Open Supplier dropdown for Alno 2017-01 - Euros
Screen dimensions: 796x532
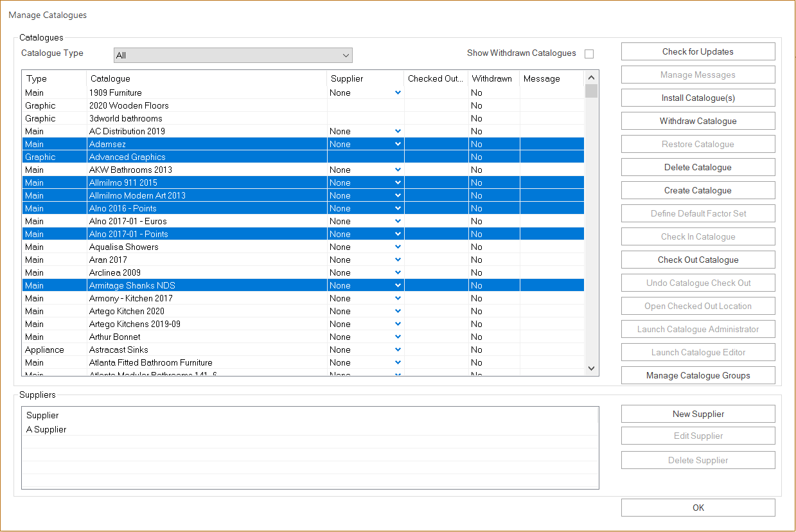pyautogui.click(x=398, y=221)
